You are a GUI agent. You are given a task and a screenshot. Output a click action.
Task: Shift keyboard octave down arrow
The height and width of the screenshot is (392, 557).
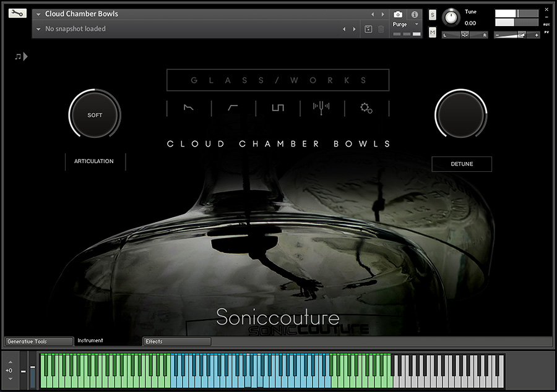coord(11,379)
